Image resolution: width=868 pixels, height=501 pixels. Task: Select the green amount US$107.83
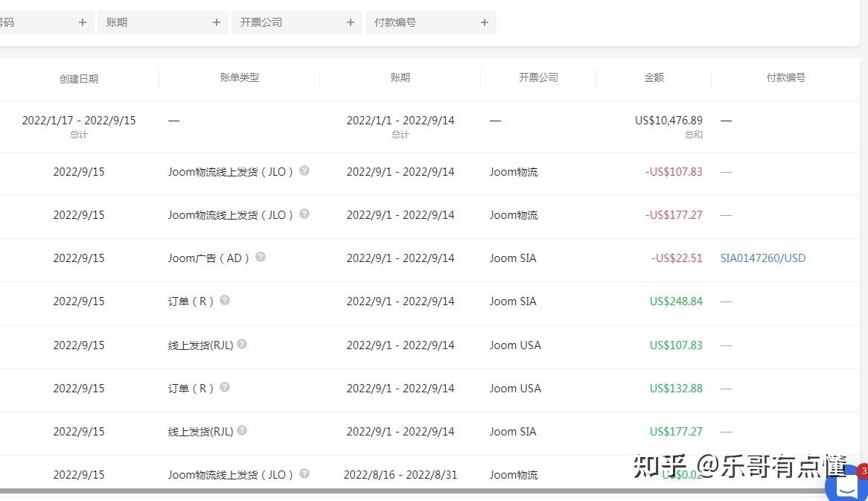[x=676, y=345]
